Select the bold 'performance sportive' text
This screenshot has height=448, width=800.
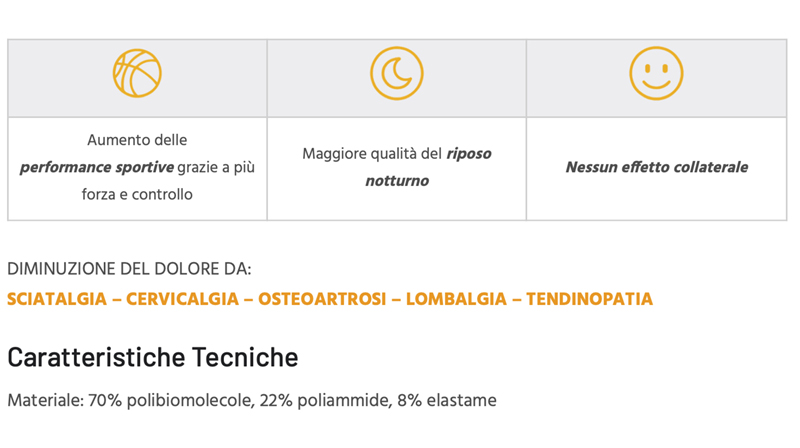pyautogui.click(x=96, y=168)
